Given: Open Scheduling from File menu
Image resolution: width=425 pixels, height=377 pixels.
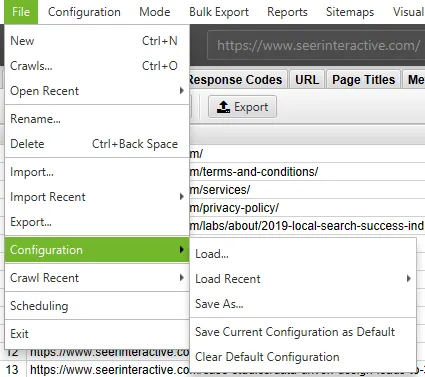Looking at the screenshot, I should 97,306.
